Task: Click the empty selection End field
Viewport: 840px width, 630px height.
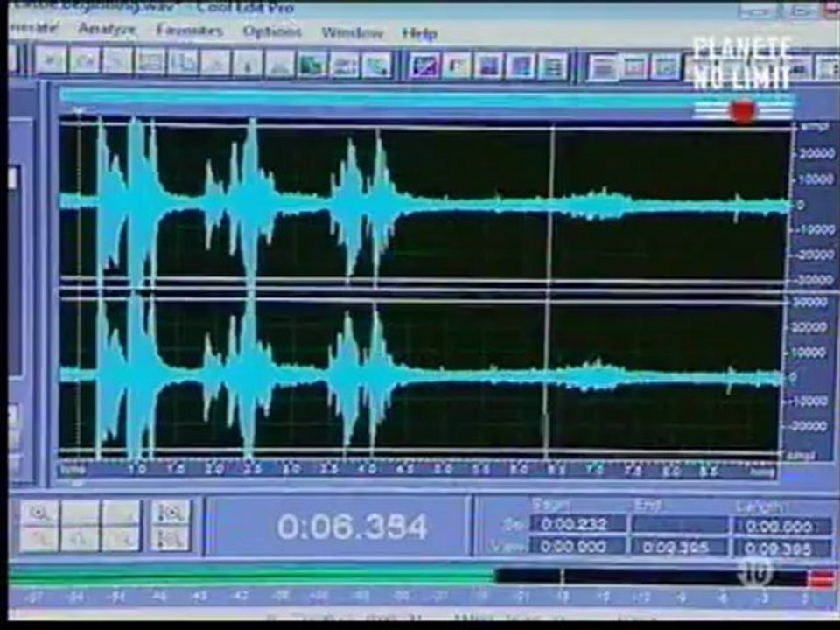Action: [681, 524]
